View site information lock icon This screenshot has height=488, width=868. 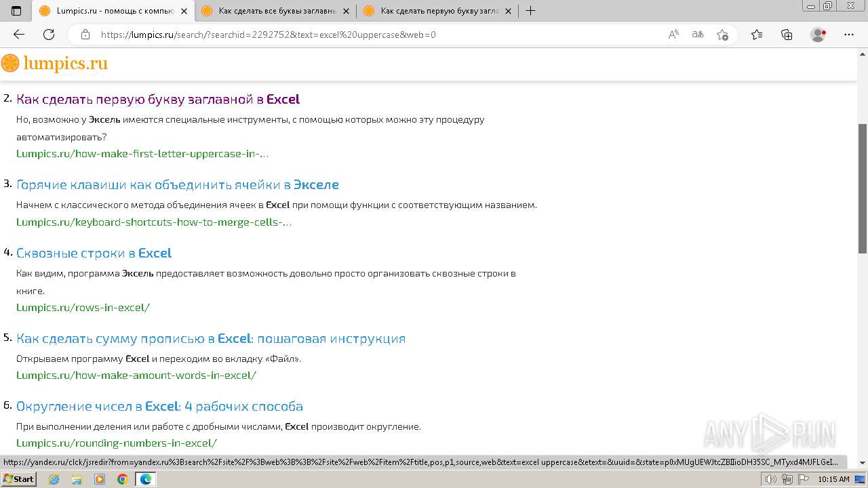click(85, 35)
